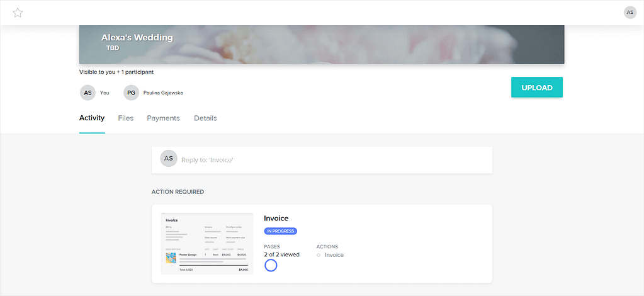
Task: Click the In Progress status badge
Action: coord(281,231)
